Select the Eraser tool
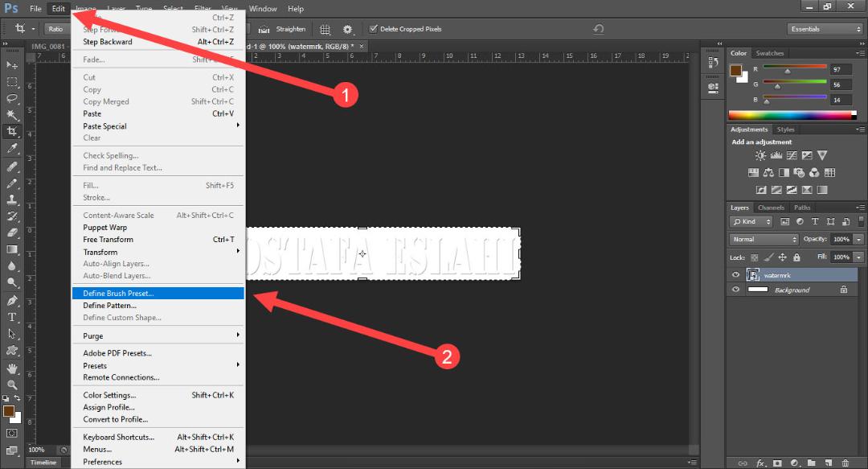This screenshot has width=868, height=469. point(11,232)
